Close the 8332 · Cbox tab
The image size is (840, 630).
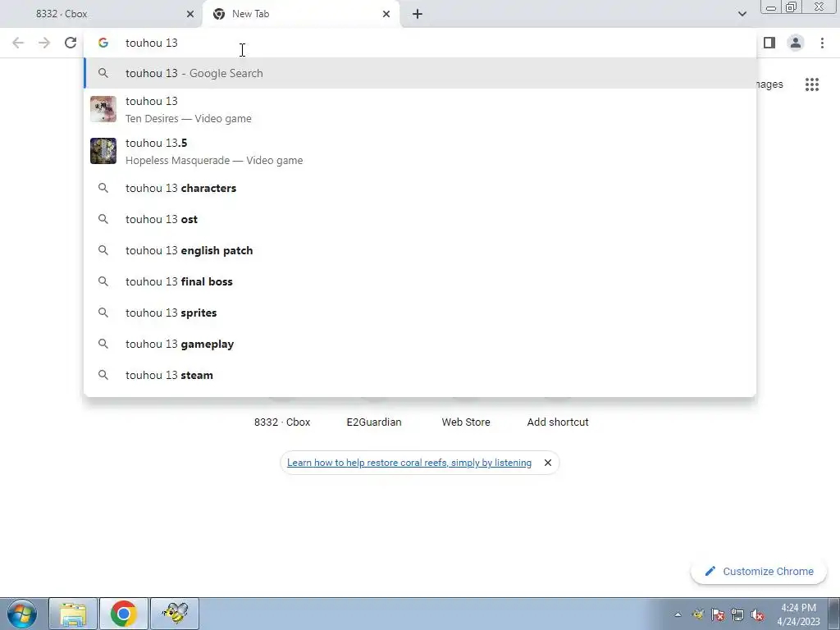click(x=190, y=15)
